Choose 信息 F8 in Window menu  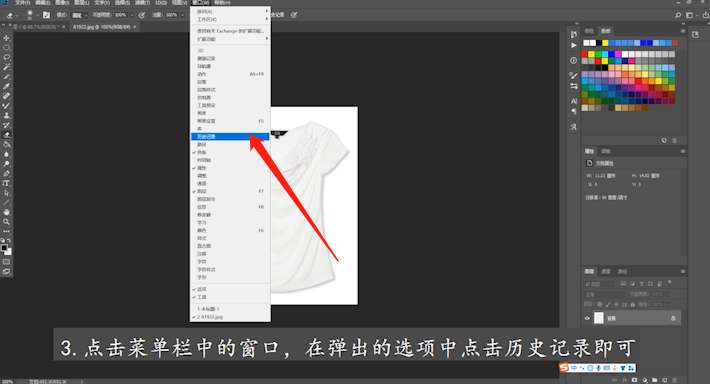[x=230, y=207]
